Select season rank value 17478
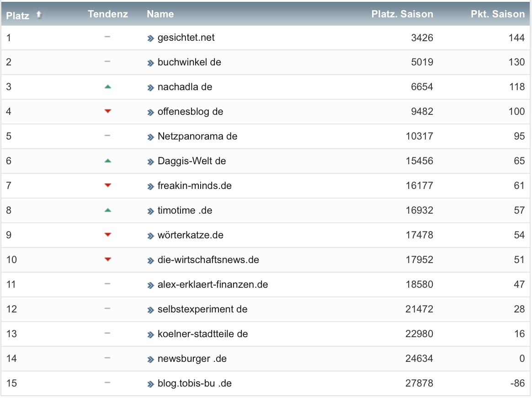Image resolution: width=532 pixels, height=398 pixels. coord(420,235)
